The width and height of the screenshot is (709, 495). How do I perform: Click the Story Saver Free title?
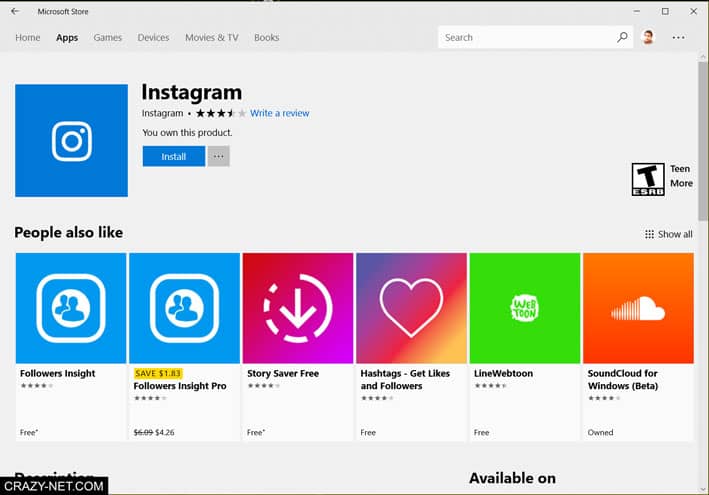click(283, 373)
